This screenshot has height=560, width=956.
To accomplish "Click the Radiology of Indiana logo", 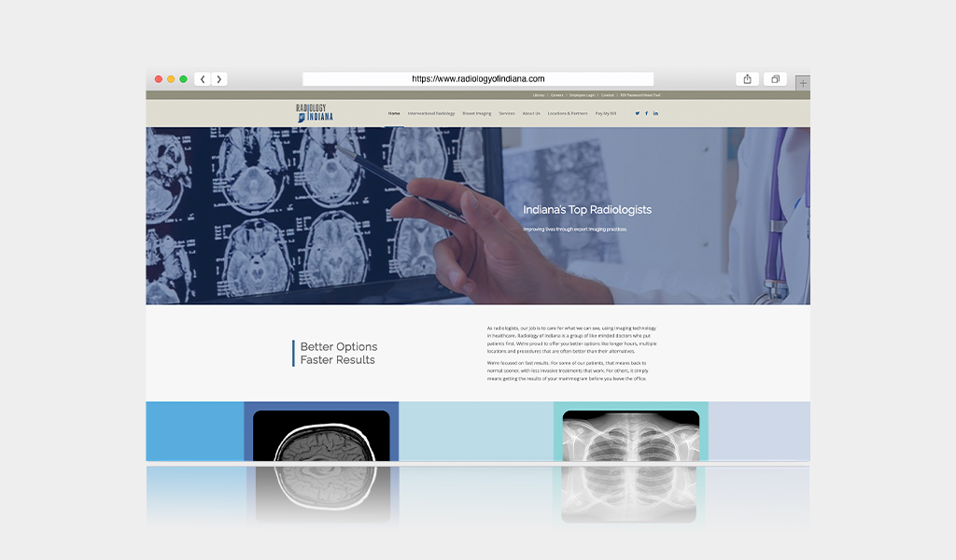I will 315,113.
